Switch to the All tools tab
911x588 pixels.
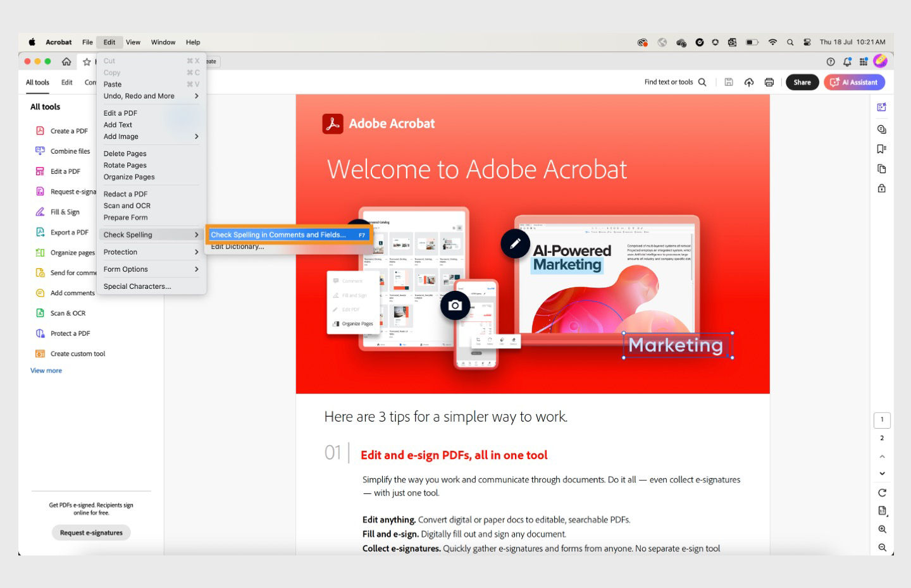37,82
